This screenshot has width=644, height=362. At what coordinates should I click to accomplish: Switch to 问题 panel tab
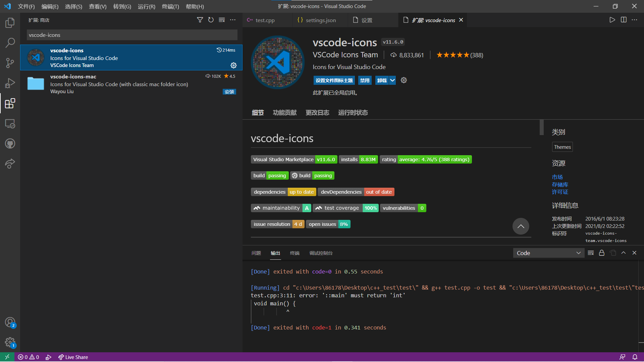pyautogui.click(x=256, y=253)
